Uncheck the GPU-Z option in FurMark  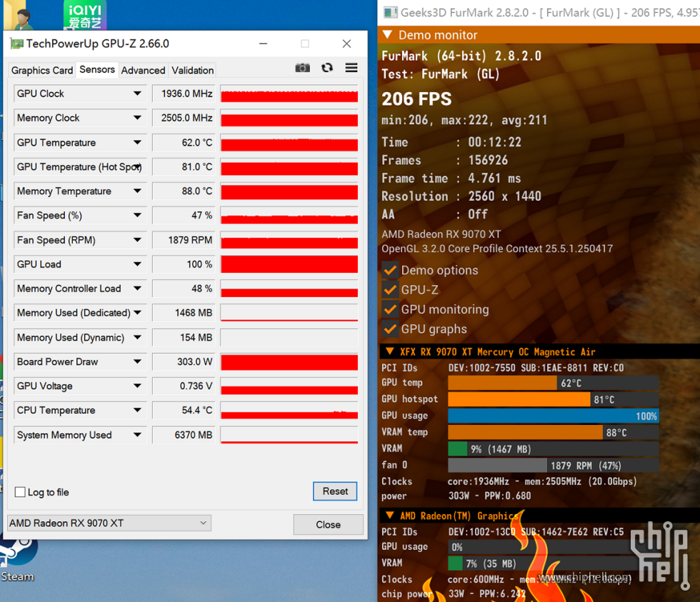390,290
